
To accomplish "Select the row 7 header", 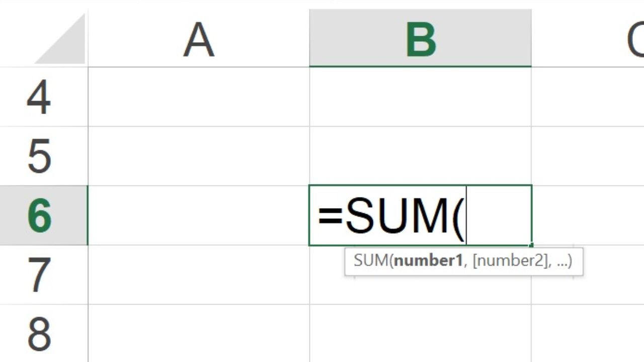I will pyautogui.click(x=39, y=275).
